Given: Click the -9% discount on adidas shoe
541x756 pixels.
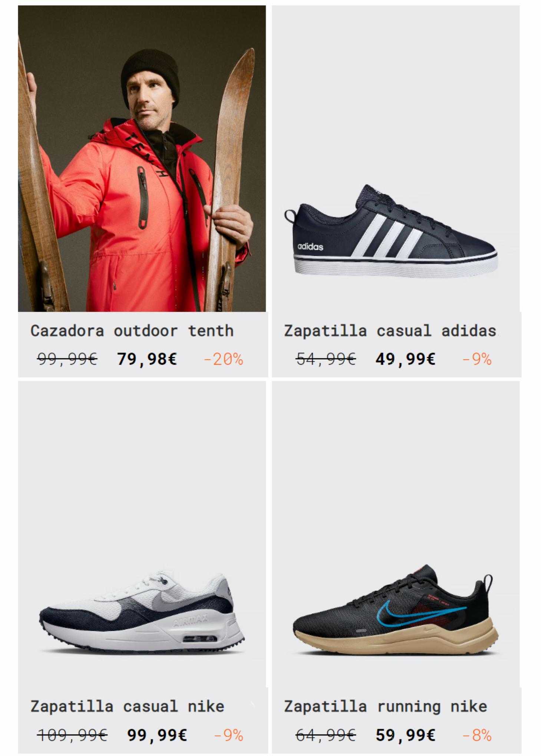Looking at the screenshot, I should 477,359.
